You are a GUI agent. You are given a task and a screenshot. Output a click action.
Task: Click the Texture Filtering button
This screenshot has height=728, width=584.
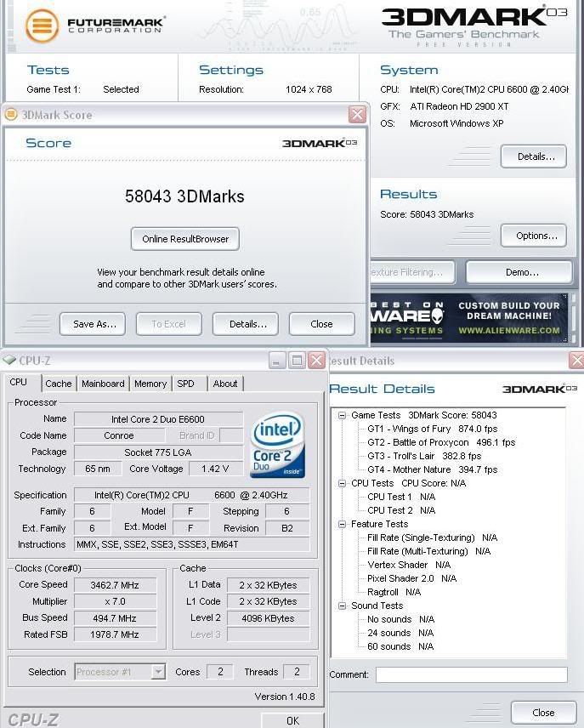(x=412, y=272)
